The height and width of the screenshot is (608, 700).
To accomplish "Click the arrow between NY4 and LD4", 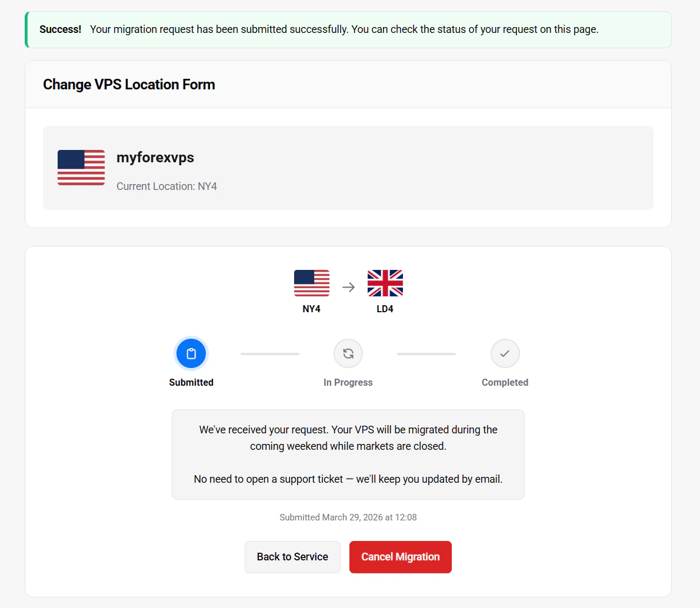I will 348,286.
